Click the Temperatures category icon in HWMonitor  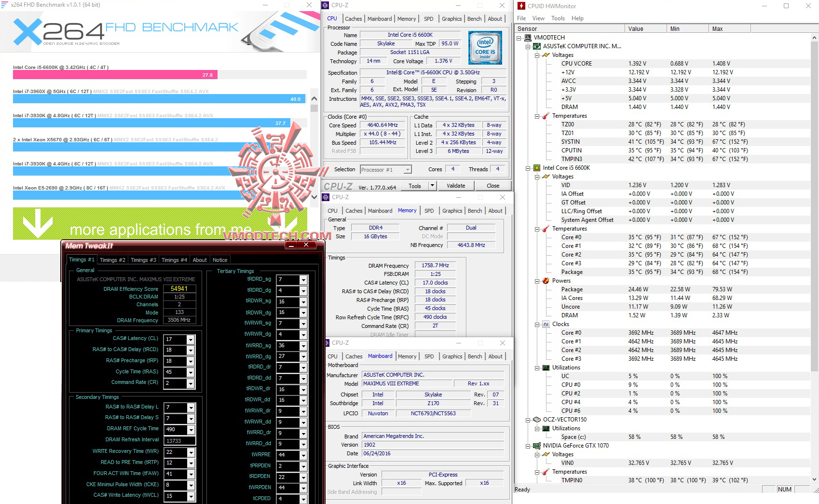point(546,116)
